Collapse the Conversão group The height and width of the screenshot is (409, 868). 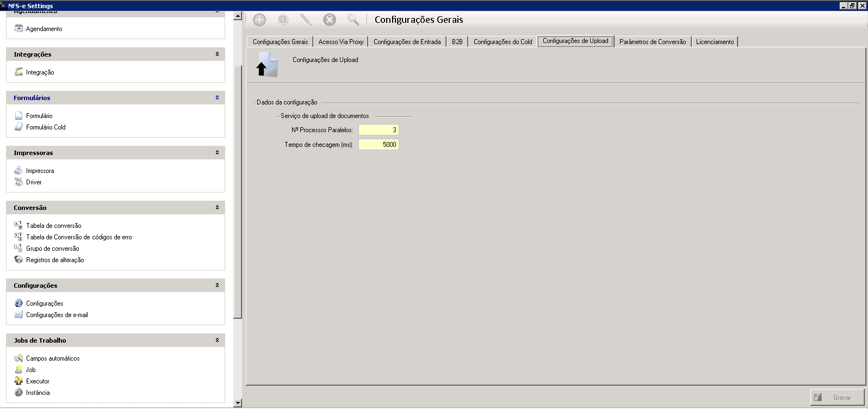(x=217, y=208)
